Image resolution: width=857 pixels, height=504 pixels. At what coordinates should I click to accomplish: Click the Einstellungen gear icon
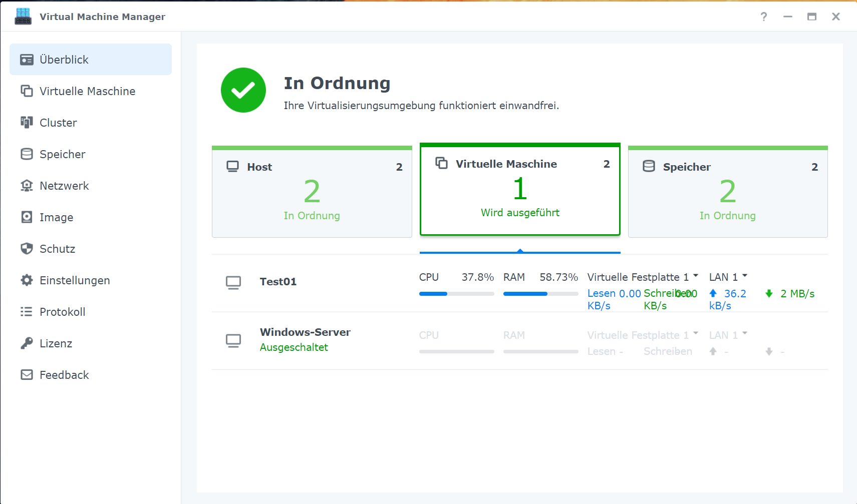[x=27, y=280]
